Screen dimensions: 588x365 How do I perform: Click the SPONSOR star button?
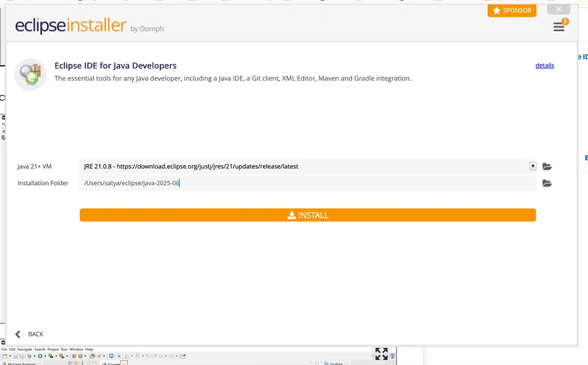click(x=512, y=10)
